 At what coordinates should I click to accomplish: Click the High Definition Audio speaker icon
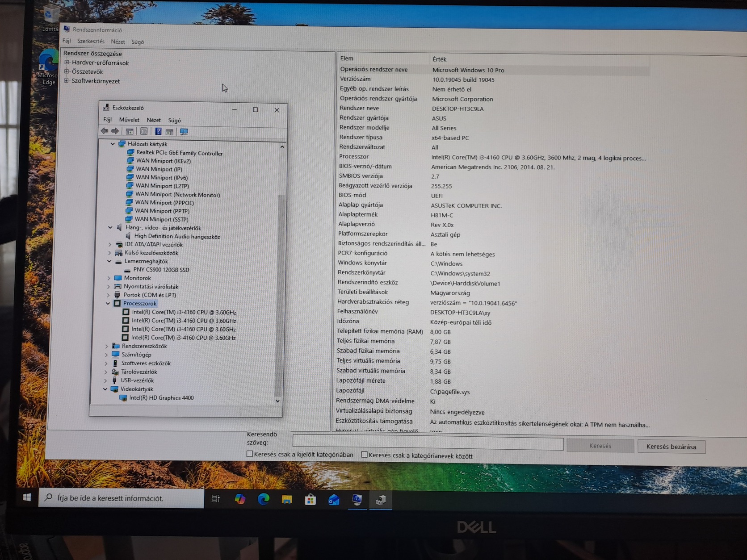coord(129,236)
